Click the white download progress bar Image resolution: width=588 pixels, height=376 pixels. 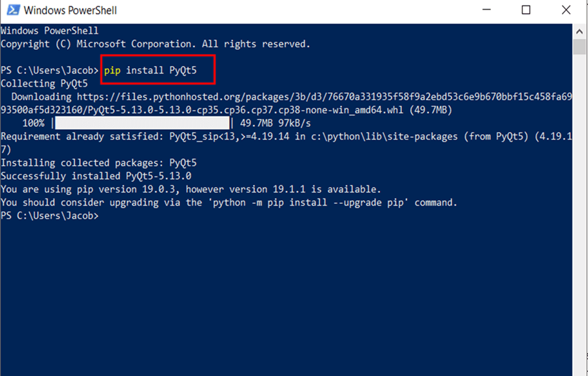point(142,123)
